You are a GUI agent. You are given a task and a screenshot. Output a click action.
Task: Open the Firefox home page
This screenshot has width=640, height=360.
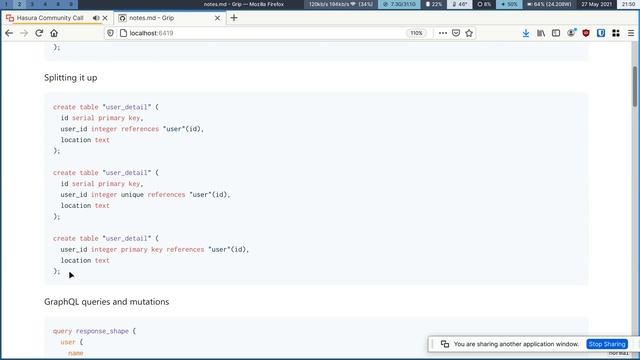point(54,33)
